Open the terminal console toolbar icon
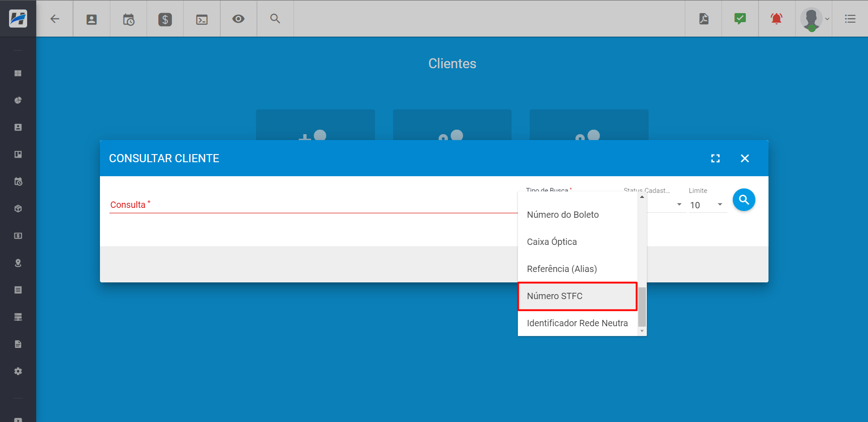868x422 pixels. (x=202, y=19)
